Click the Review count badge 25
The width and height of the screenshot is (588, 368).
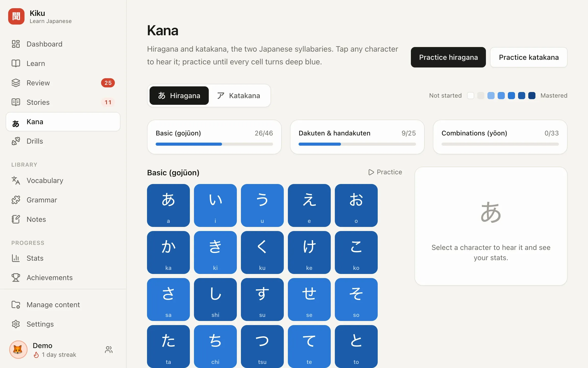(x=108, y=83)
